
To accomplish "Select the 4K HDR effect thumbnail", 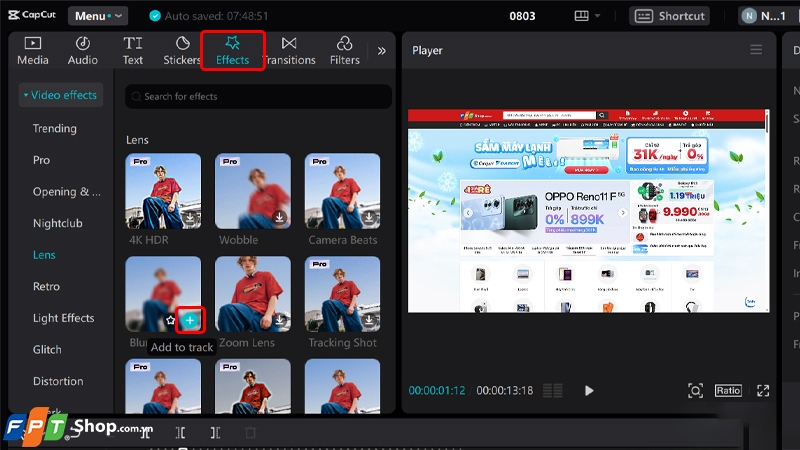I will 163,191.
